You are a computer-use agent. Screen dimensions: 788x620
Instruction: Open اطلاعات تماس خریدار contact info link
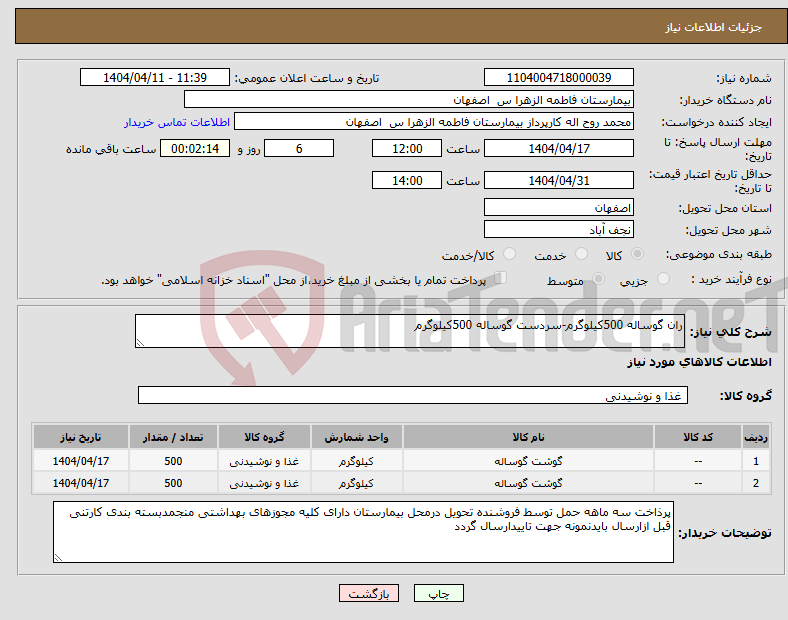[177, 122]
